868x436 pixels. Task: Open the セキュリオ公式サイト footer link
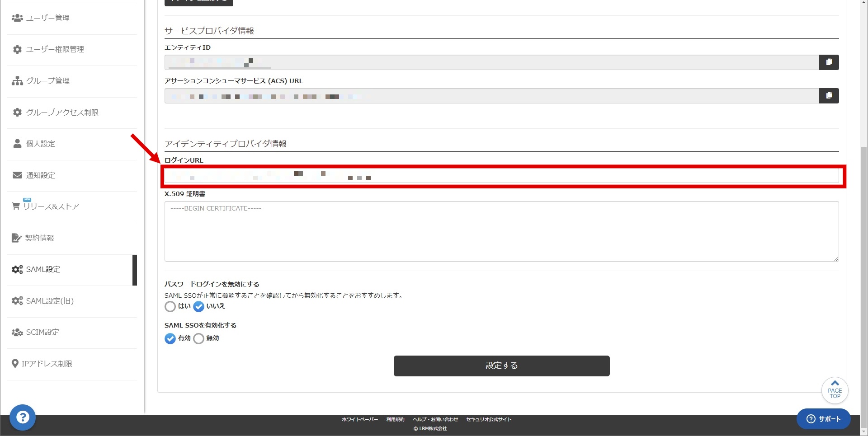click(x=489, y=419)
